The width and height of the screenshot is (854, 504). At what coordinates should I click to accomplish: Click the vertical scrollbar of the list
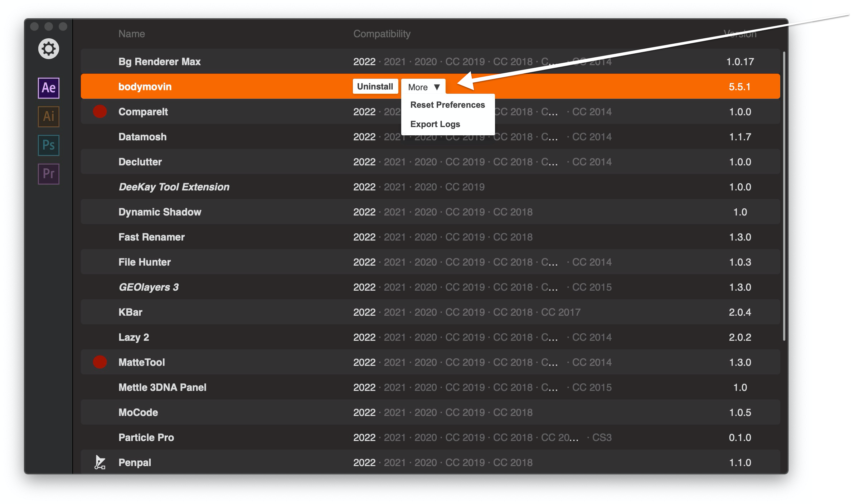pos(784,197)
